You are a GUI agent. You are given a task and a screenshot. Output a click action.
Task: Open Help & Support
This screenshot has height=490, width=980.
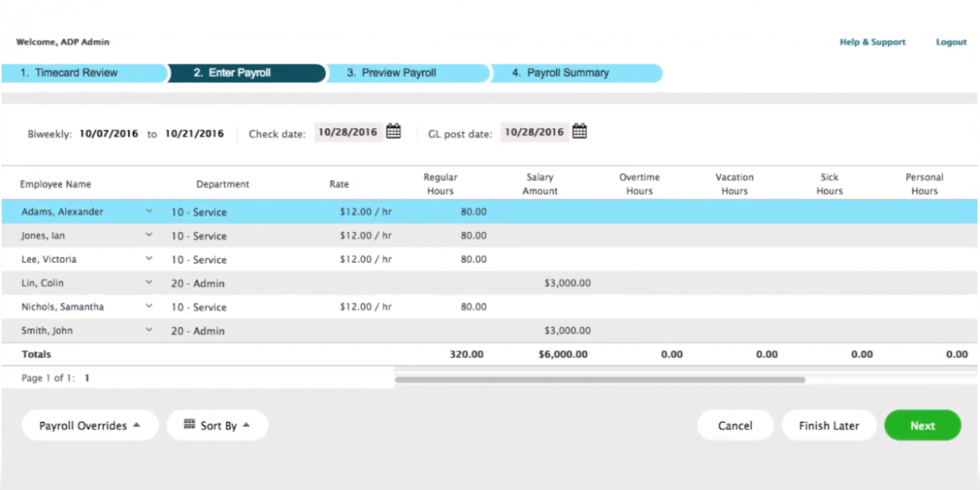click(872, 42)
